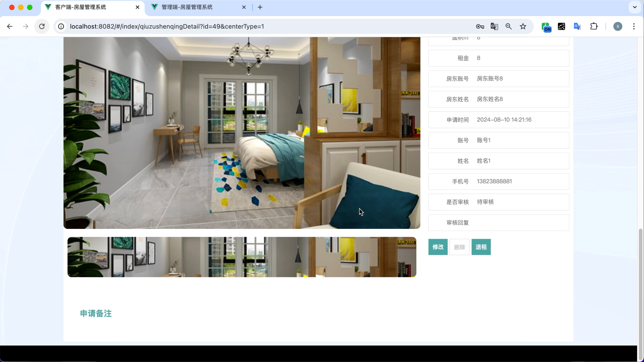Open the profile avatar menu
This screenshot has height=362, width=644.
[617, 27]
